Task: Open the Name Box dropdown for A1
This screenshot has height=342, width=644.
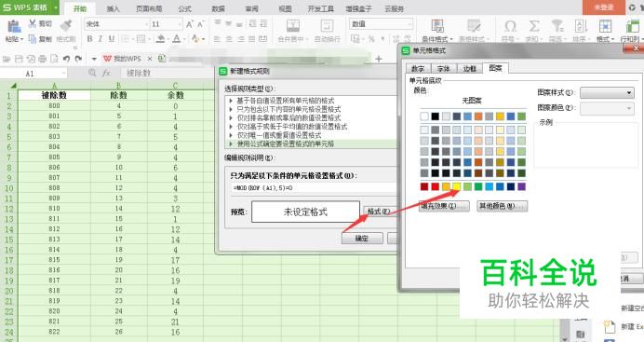Action: click(63, 74)
